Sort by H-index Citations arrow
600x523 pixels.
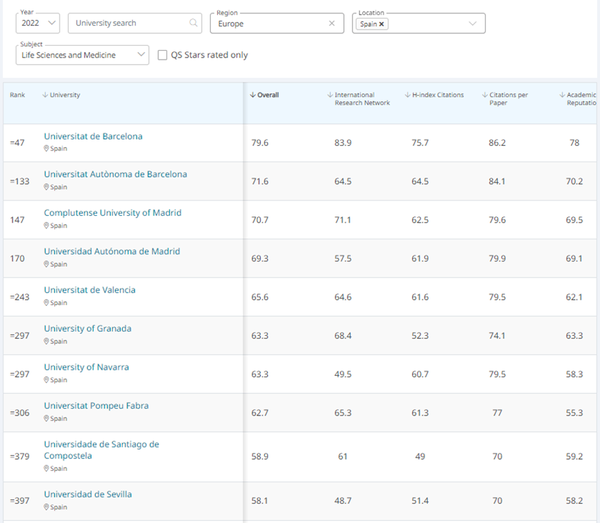click(x=407, y=95)
